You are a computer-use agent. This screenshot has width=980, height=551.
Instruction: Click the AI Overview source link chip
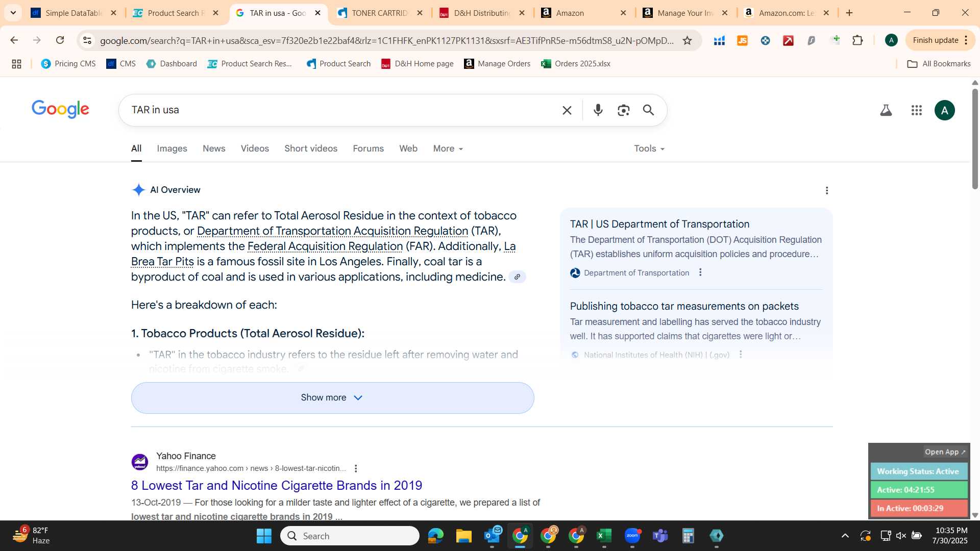point(517,277)
